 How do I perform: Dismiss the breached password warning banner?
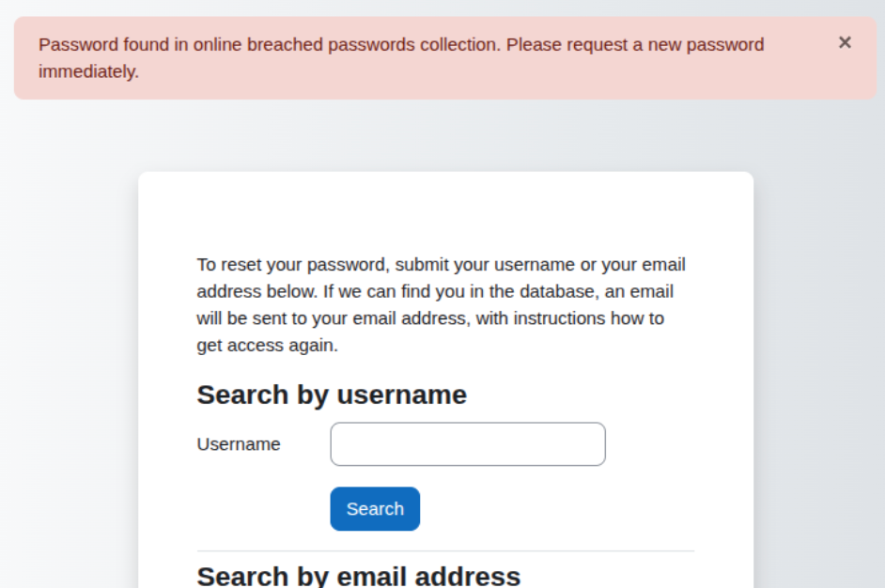coord(845,41)
